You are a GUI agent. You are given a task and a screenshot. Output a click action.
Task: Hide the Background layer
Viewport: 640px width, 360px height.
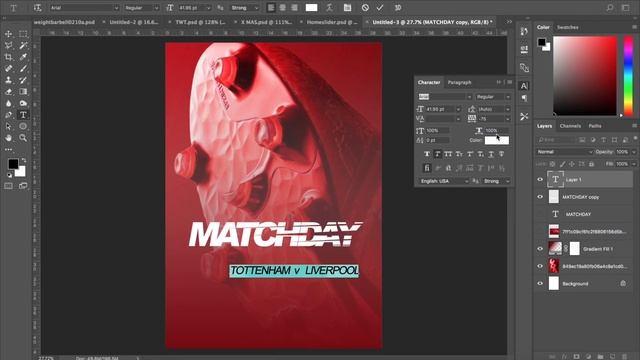pyautogui.click(x=540, y=283)
